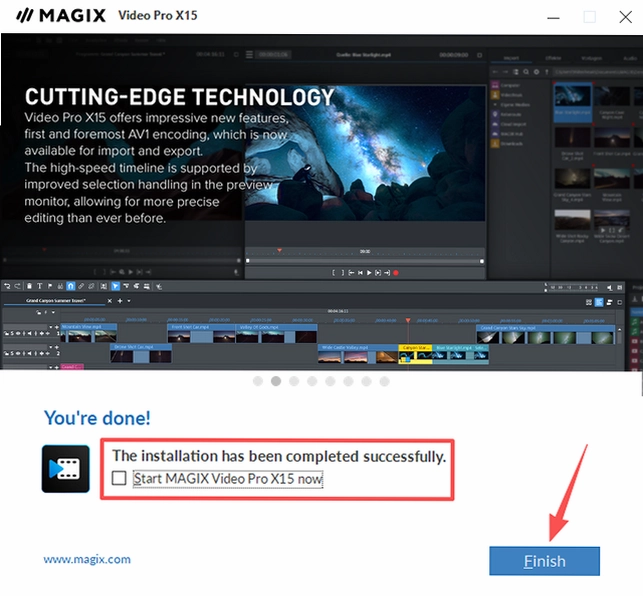This screenshot has width=643, height=596.
Task: Select the fourth slideshow indicator dot
Action: [x=312, y=381]
